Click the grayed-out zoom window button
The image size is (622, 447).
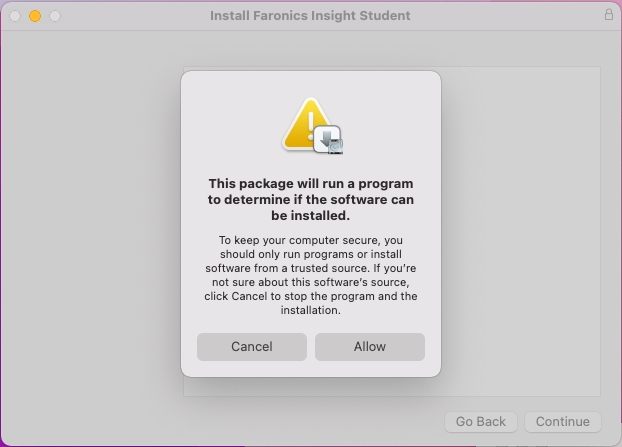[55, 16]
